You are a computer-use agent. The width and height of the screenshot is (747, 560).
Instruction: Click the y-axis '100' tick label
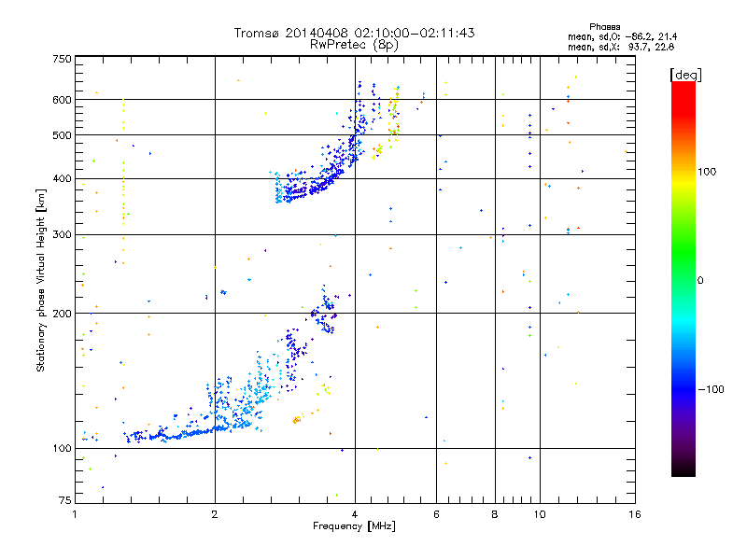pyautogui.click(x=62, y=448)
